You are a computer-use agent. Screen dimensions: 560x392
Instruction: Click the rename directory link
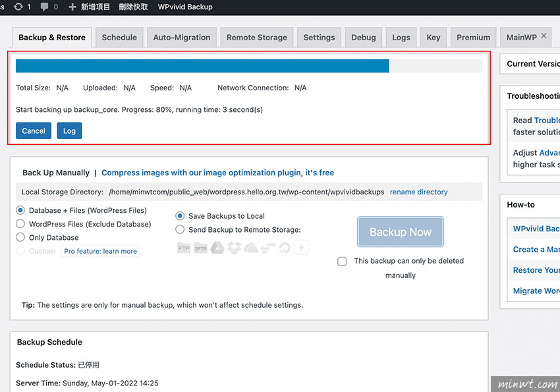418,192
